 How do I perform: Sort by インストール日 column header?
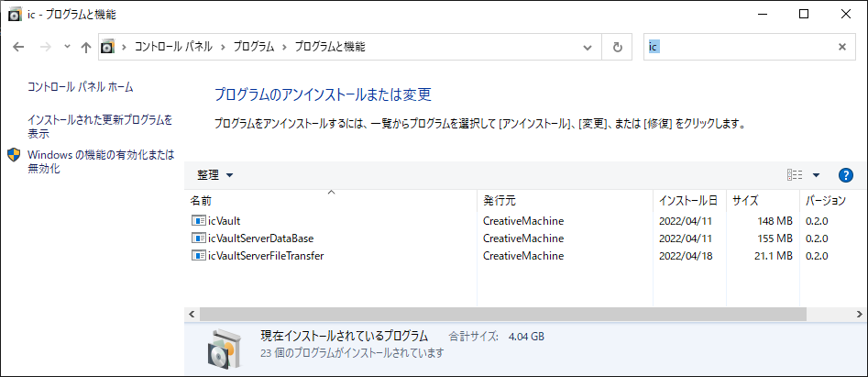(690, 200)
